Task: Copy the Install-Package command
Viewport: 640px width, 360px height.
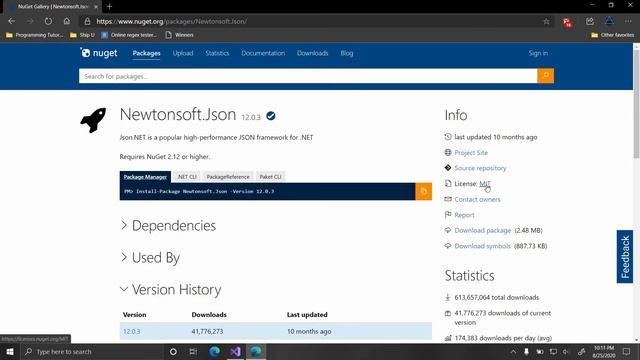Action: 424,191
